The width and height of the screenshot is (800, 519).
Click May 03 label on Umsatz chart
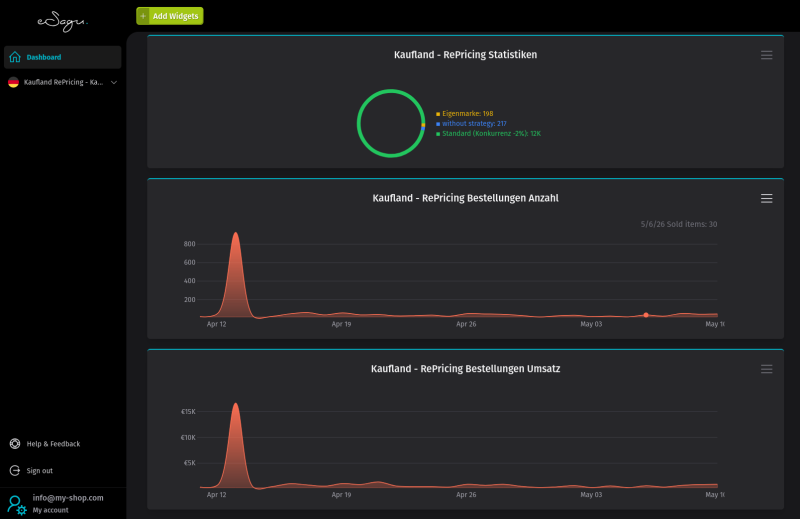tap(591, 495)
